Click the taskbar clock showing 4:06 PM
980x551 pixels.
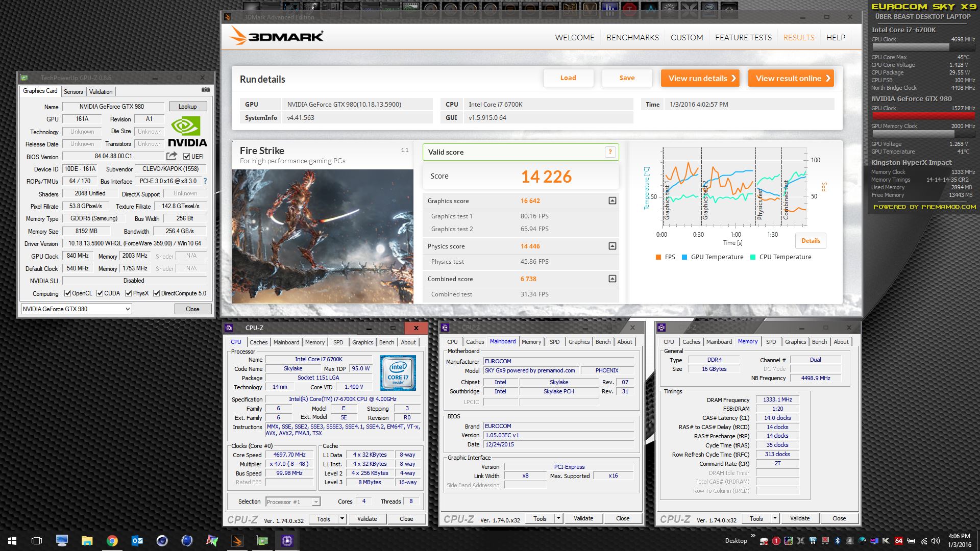tap(959, 541)
